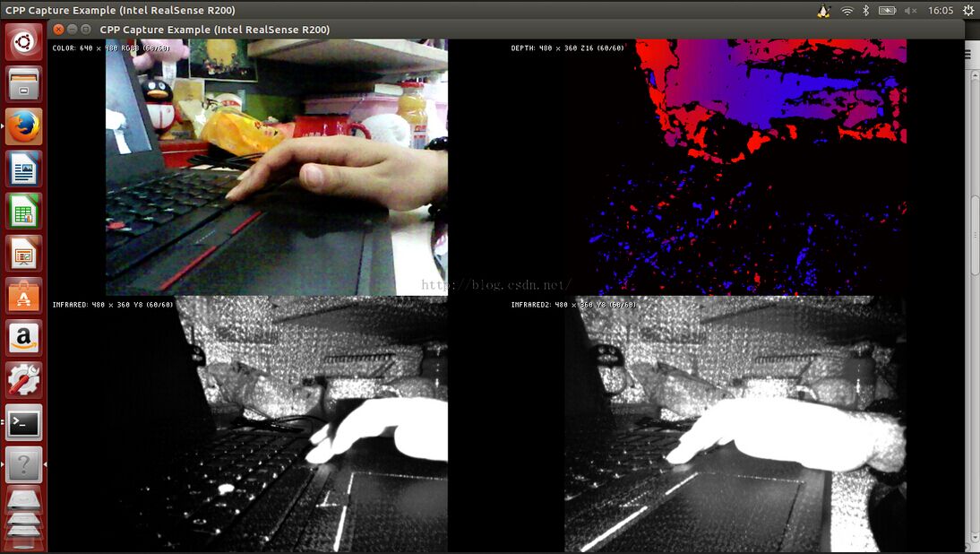
Task: Open the battery status indicator menu
Action: click(x=888, y=11)
